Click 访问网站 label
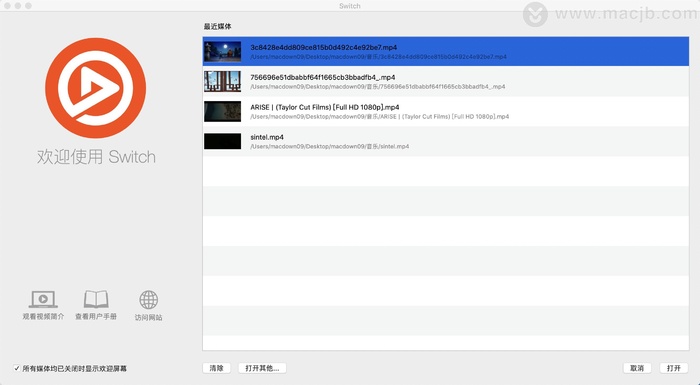Image resolution: width=700 pixels, height=385 pixels. coord(149,317)
